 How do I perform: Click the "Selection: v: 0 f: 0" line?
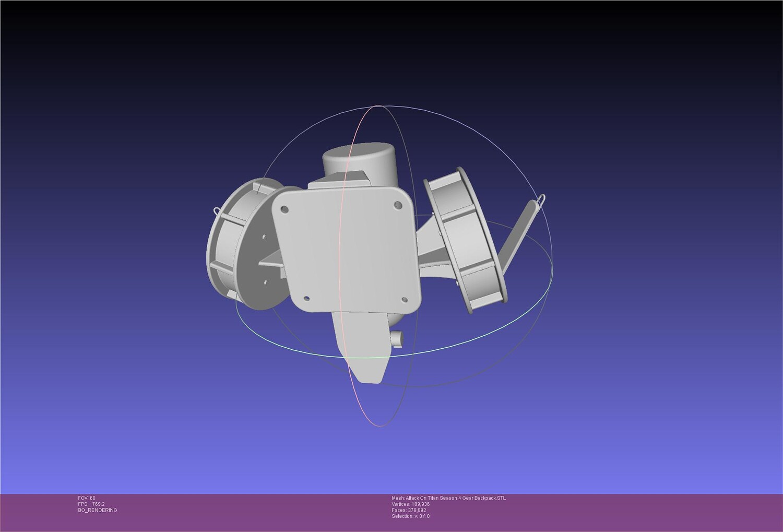tap(411, 516)
